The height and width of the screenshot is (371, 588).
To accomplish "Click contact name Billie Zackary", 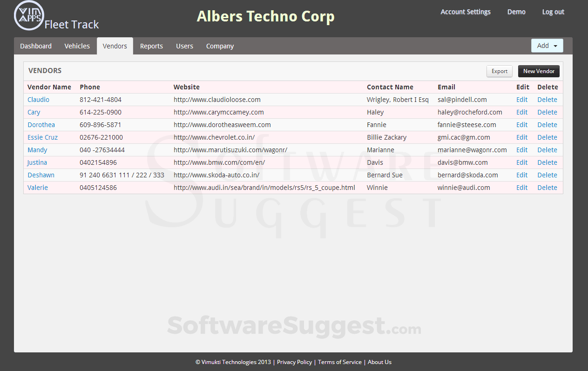I will click(x=386, y=137).
